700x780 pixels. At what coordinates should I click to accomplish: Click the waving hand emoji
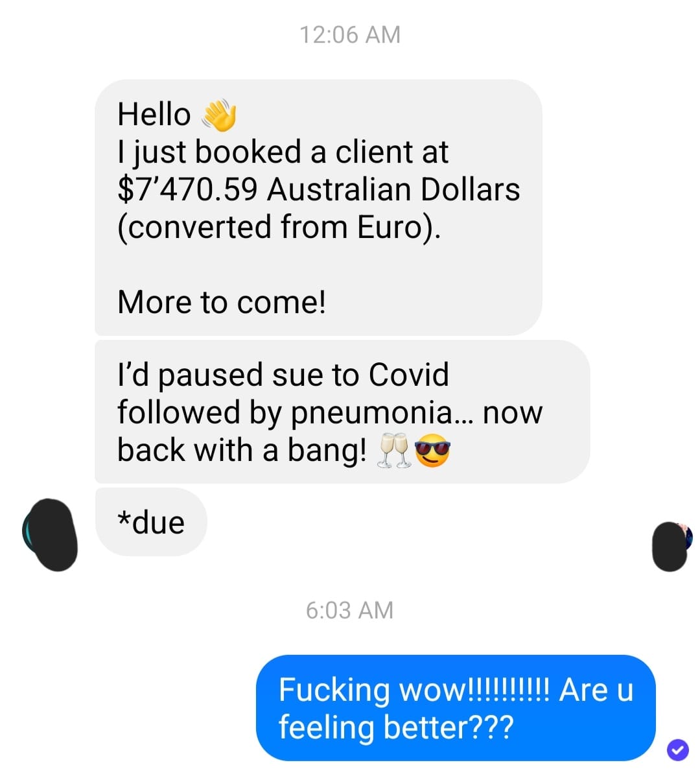(x=220, y=115)
